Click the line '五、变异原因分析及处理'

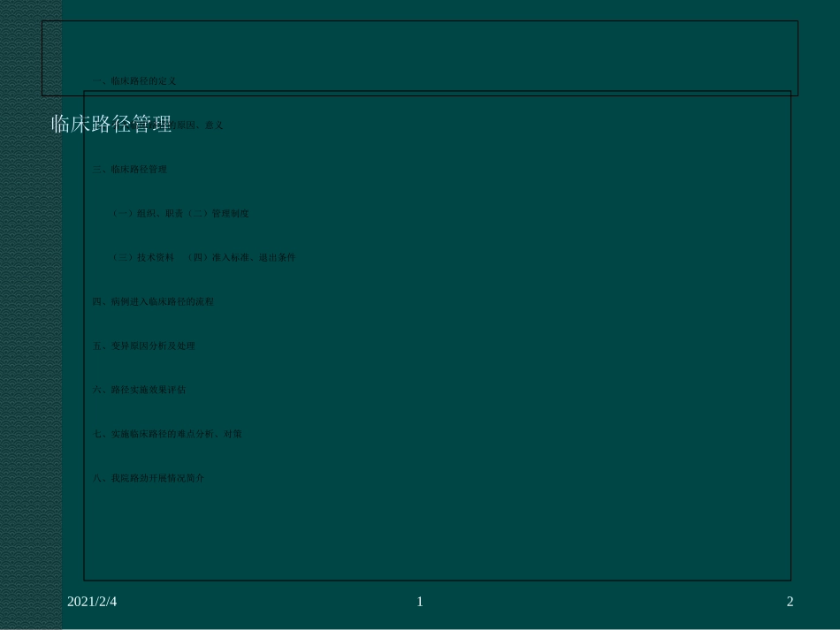pyautogui.click(x=144, y=345)
